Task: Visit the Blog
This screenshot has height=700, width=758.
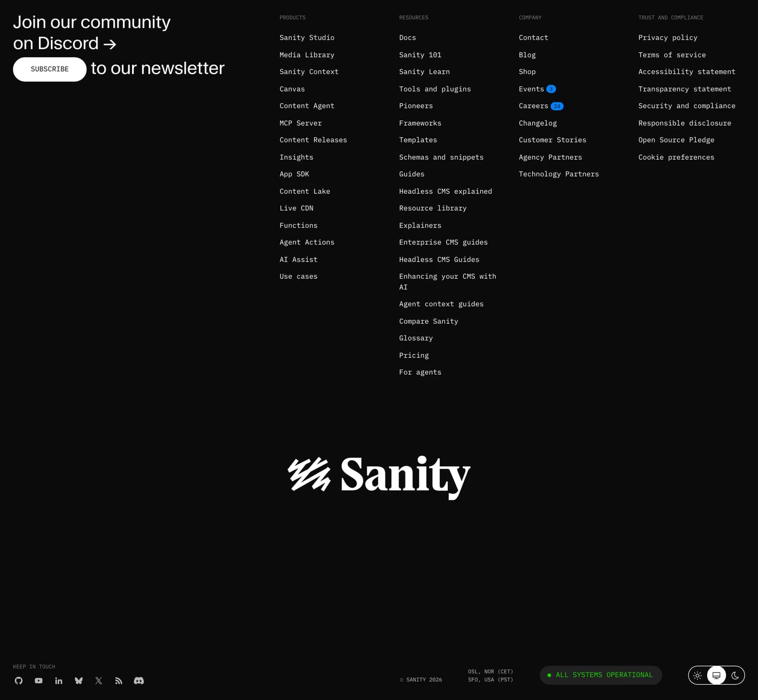Action: coord(527,55)
